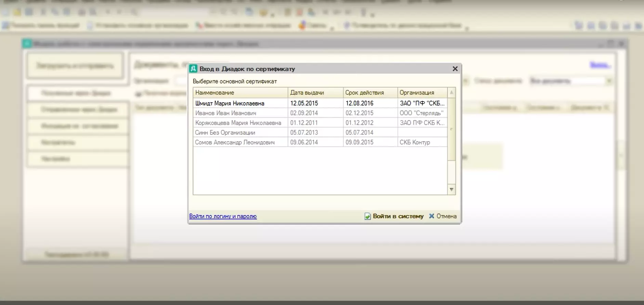Click the organization cell 'ЗАО ПФ СКБ К...'
Viewport: 644px width, 305px height.
(x=422, y=123)
